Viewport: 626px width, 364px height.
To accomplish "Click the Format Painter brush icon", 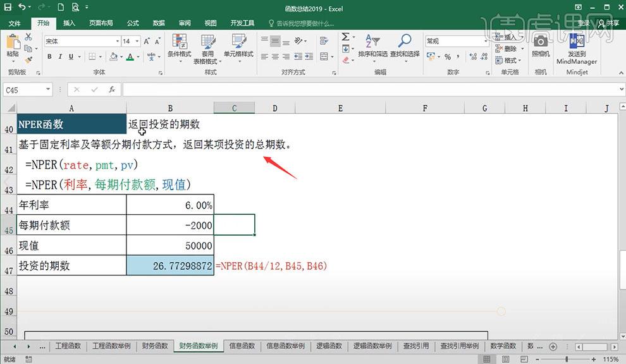I will tap(28, 60).
